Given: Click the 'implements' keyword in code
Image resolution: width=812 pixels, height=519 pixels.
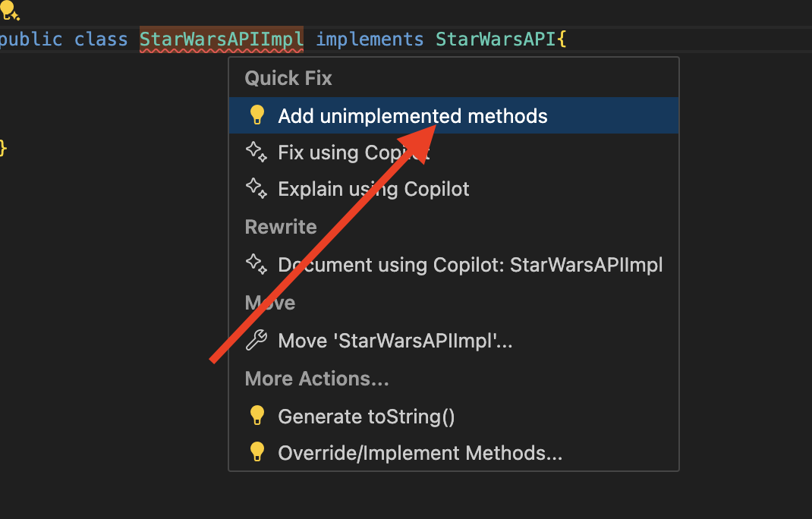Looking at the screenshot, I should [370, 39].
